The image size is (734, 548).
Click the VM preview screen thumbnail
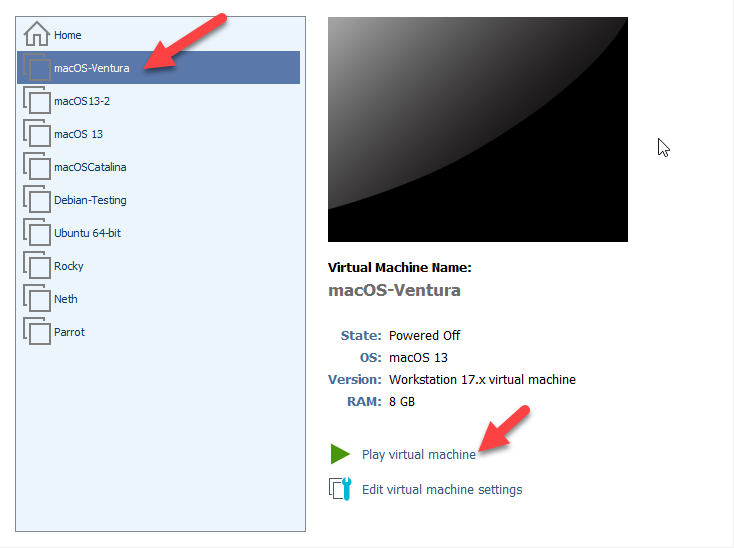point(477,129)
